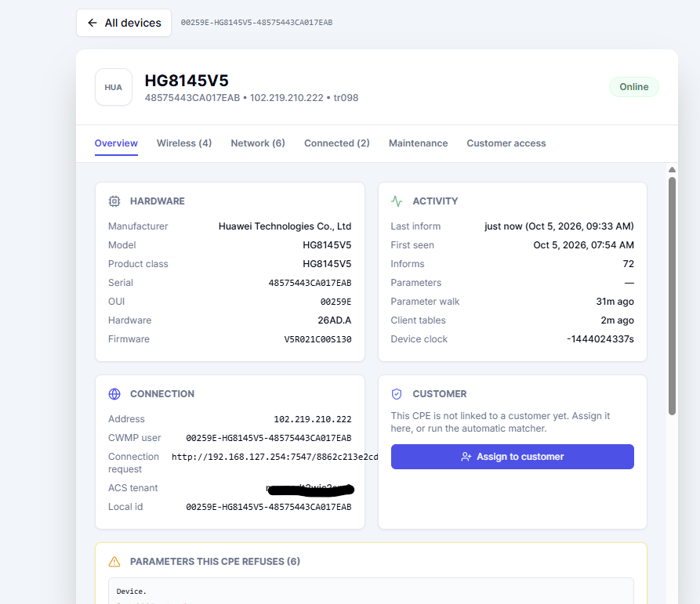This screenshot has height=604, width=700.
Task: Click the scrollbar up arrow
Action: 672,169
